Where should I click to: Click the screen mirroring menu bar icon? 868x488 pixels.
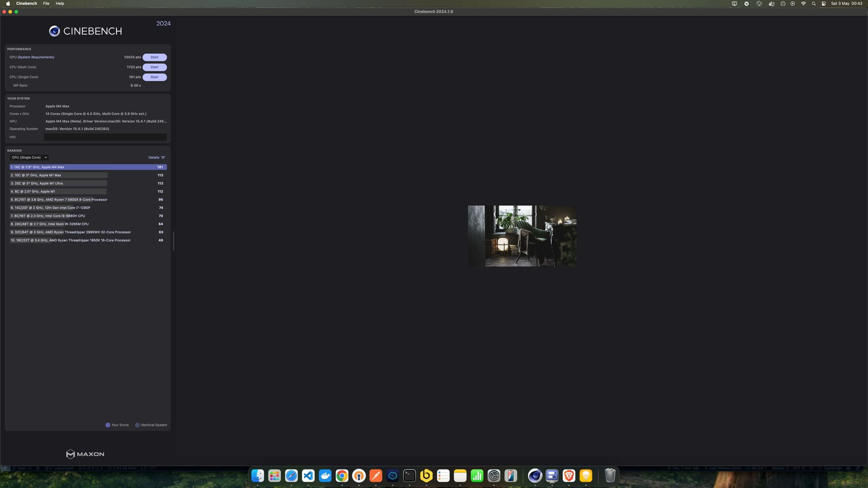click(x=734, y=4)
